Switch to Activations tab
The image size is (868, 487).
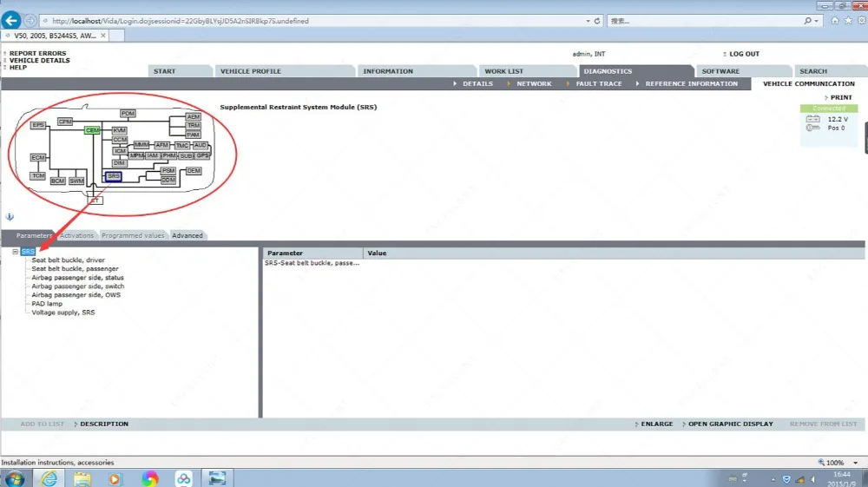pyautogui.click(x=77, y=236)
